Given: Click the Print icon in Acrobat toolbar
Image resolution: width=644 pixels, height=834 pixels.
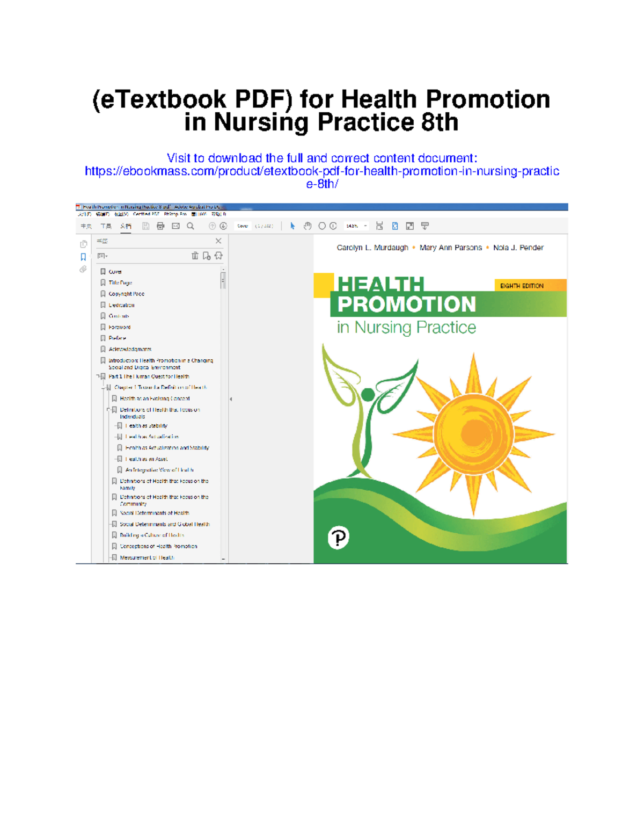Looking at the screenshot, I should (x=160, y=226).
